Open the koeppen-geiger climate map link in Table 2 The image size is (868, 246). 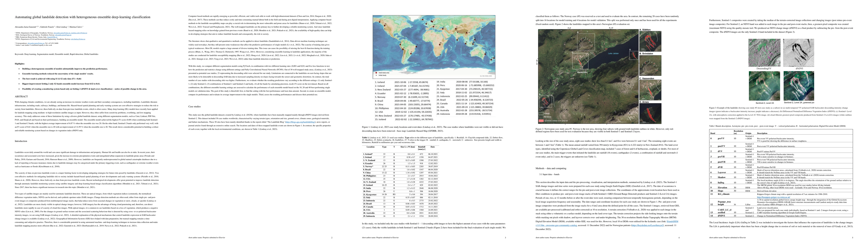coord(774,197)
